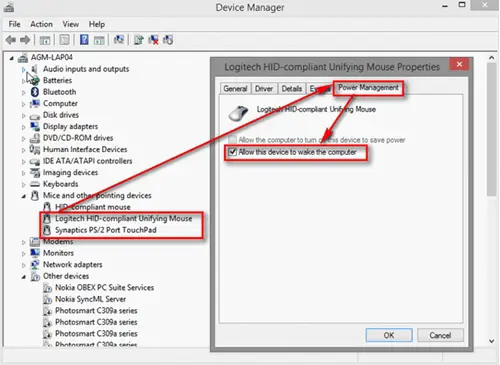Select the Nokia SyncML Server entry
500x365 pixels.
90,299
